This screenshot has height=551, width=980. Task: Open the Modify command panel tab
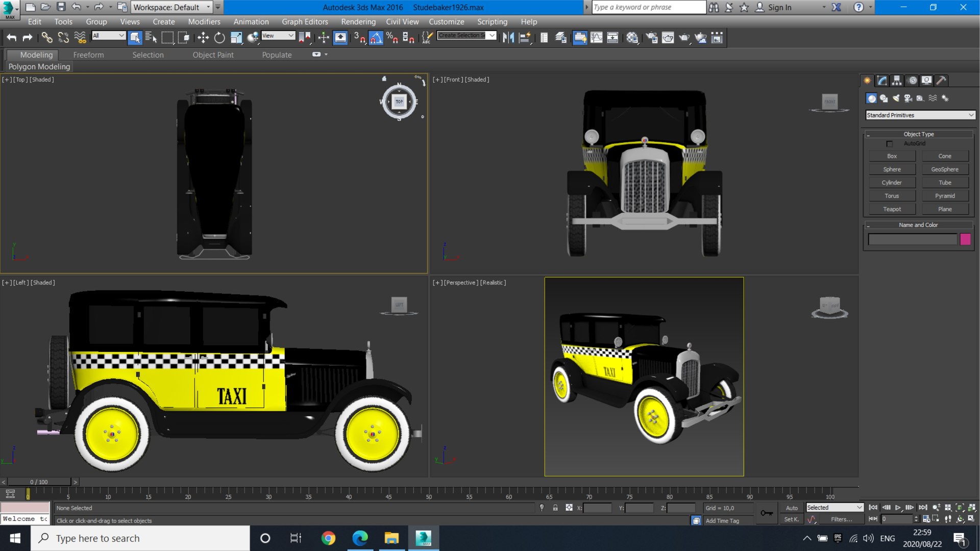point(882,80)
